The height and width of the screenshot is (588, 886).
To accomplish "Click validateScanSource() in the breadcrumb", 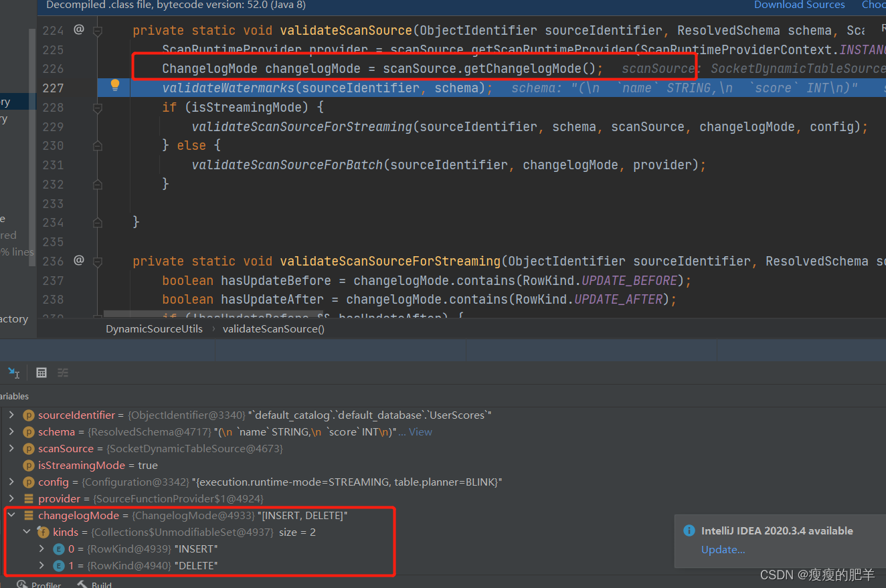I will tap(273, 328).
